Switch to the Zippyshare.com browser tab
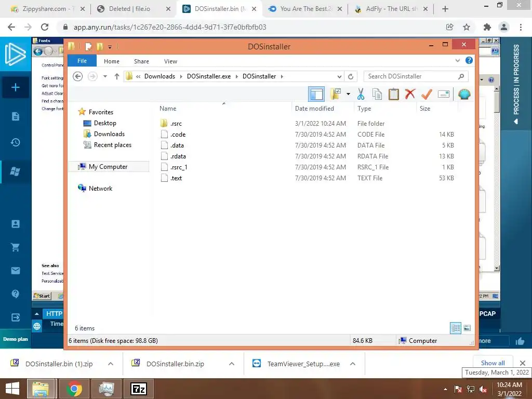The image size is (532, 399). click(47, 9)
